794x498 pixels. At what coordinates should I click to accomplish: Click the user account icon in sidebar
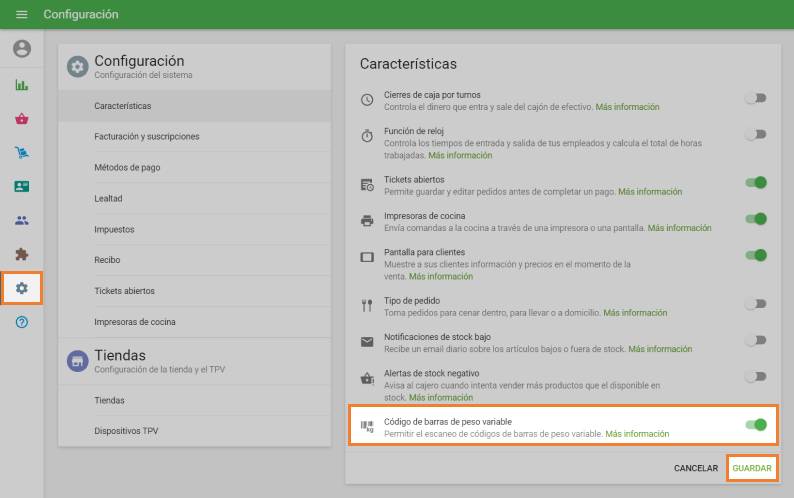tap(22, 49)
